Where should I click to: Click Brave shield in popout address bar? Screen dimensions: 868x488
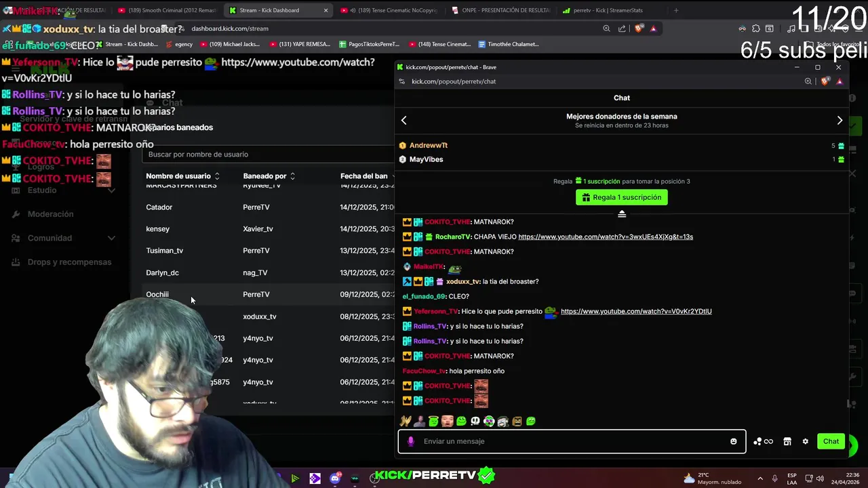[x=825, y=81]
